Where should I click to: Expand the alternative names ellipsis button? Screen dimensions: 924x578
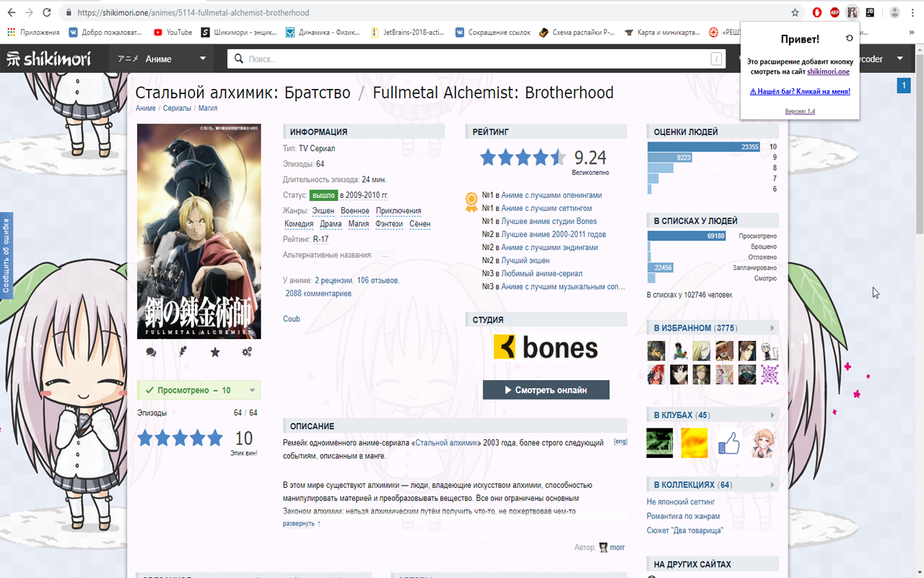pyautogui.click(x=385, y=256)
